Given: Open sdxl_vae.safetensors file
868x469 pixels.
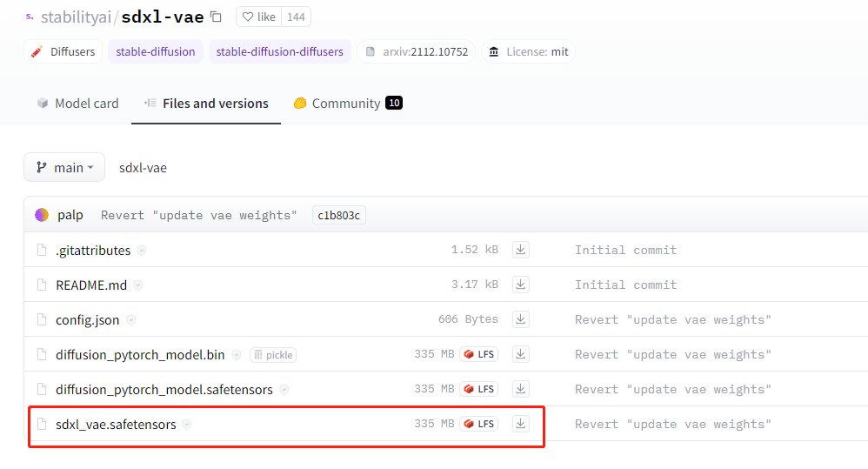Looking at the screenshot, I should [x=116, y=424].
